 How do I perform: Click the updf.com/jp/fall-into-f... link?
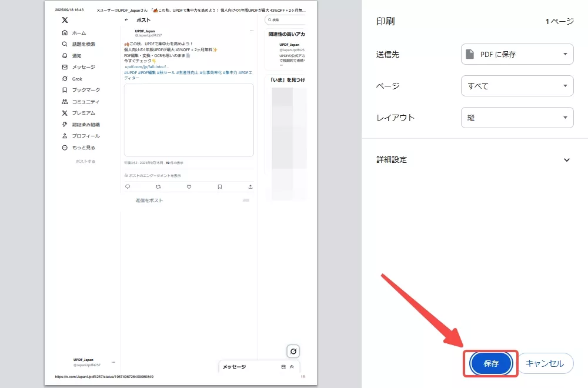[146, 67]
